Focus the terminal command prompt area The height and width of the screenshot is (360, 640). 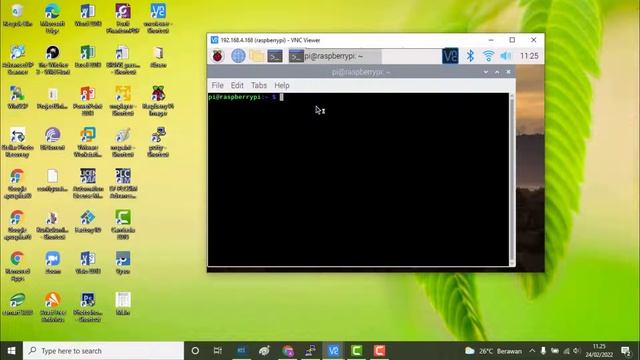[358, 180]
